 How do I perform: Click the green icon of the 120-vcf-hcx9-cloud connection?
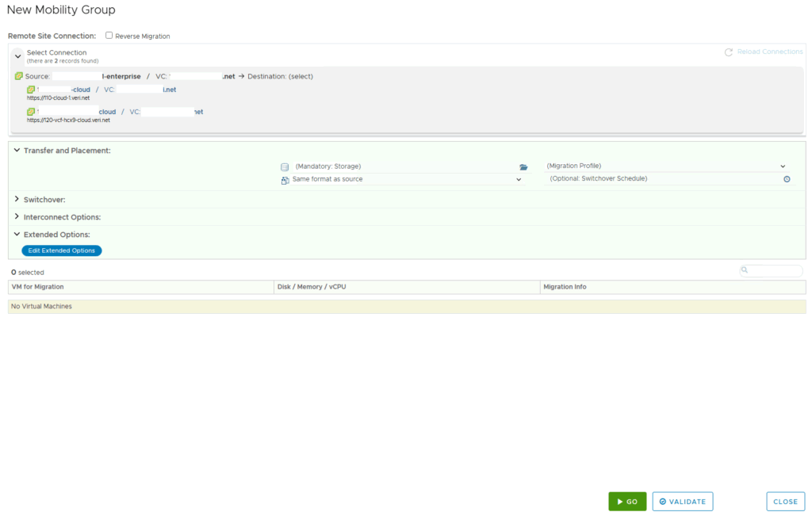pyautogui.click(x=31, y=112)
